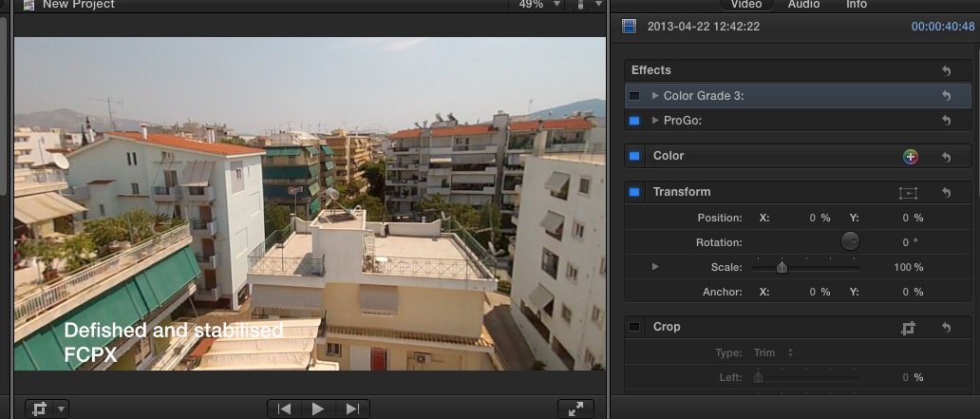Go to next edit point
980x419 pixels.
point(352,409)
